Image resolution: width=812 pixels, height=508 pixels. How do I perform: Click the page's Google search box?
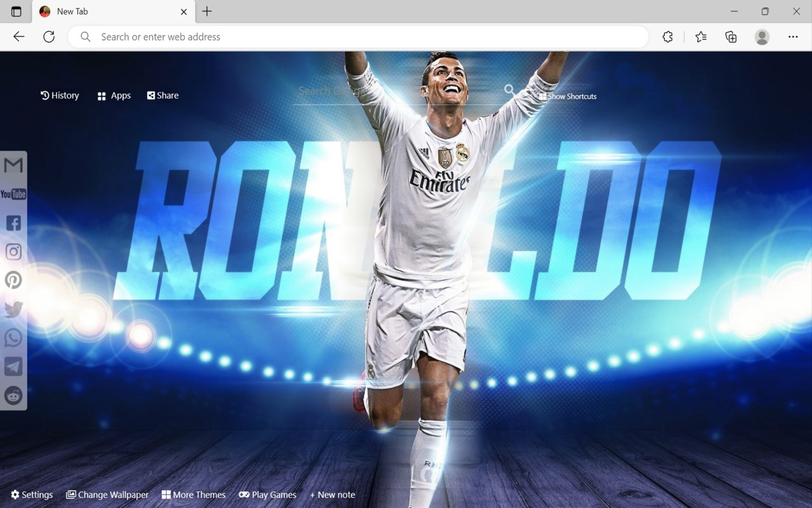(398, 91)
